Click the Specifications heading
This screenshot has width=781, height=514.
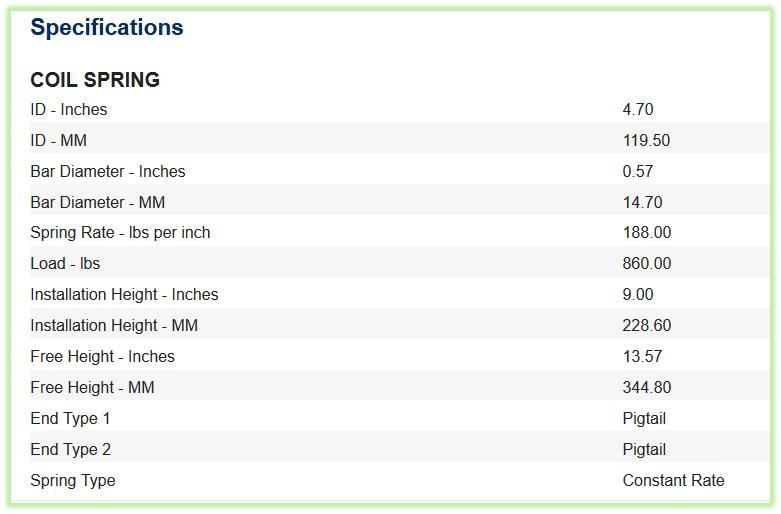coord(107,28)
